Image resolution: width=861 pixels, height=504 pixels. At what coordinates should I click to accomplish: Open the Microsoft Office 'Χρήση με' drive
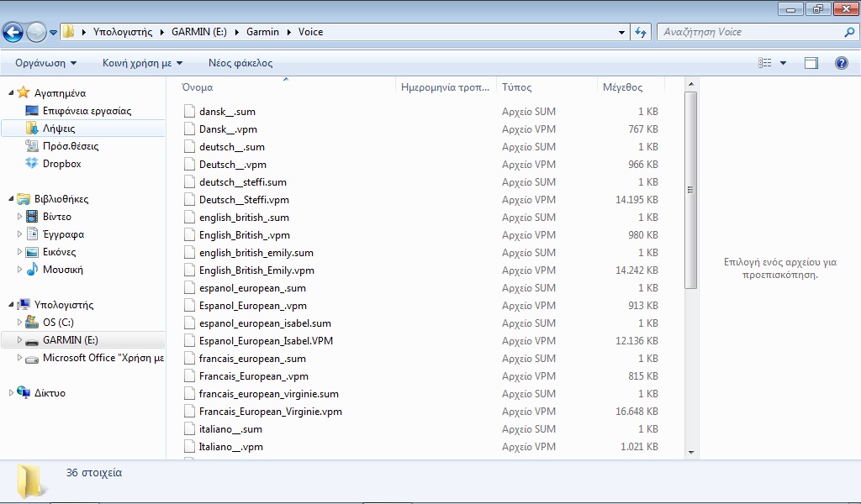point(103,358)
